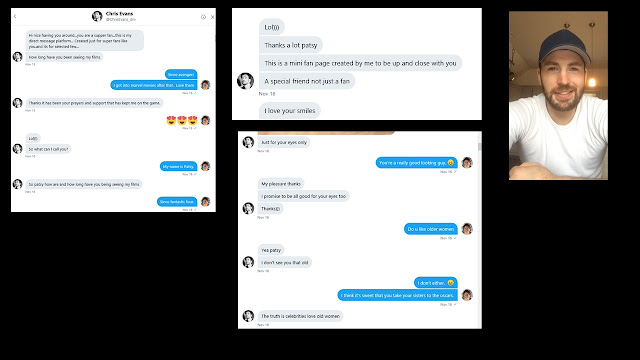Open user avatar beside 'Do u like older women'
Screen dimensions: 640x360
point(467,229)
